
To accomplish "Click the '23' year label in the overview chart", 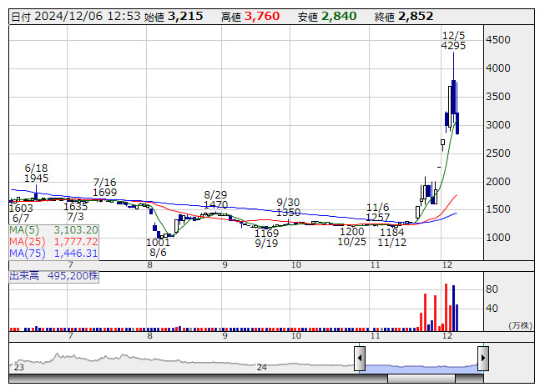I will [18, 367].
